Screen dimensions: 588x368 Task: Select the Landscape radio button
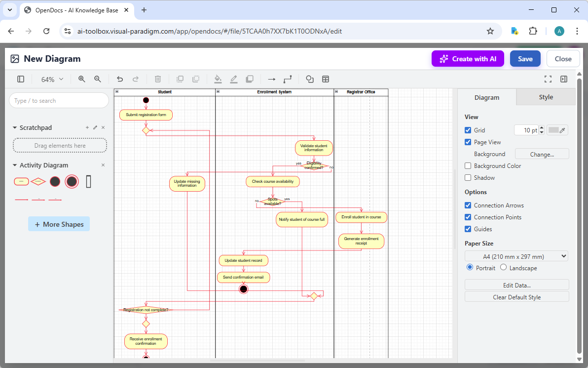point(503,267)
